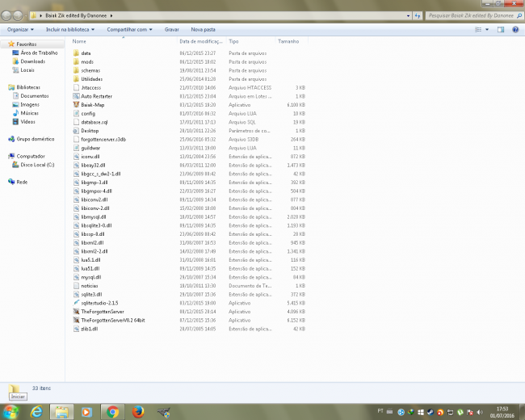Screen dimensions: 525x420
Task: Expand breadcrumb arrow after folder name
Action: pyautogui.click(x=111, y=15)
